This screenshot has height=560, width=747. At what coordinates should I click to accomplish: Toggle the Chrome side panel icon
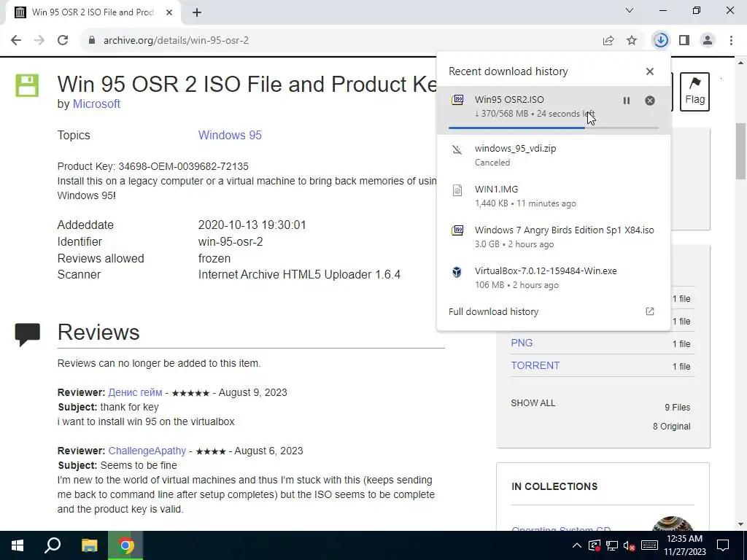[x=684, y=41]
